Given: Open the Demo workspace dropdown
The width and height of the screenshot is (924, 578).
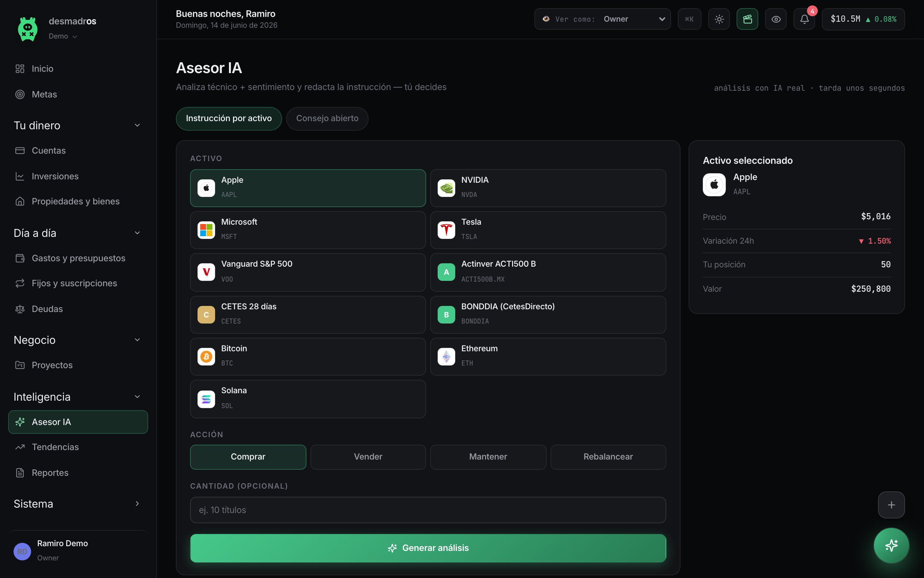Looking at the screenshot, I should 63,36.
